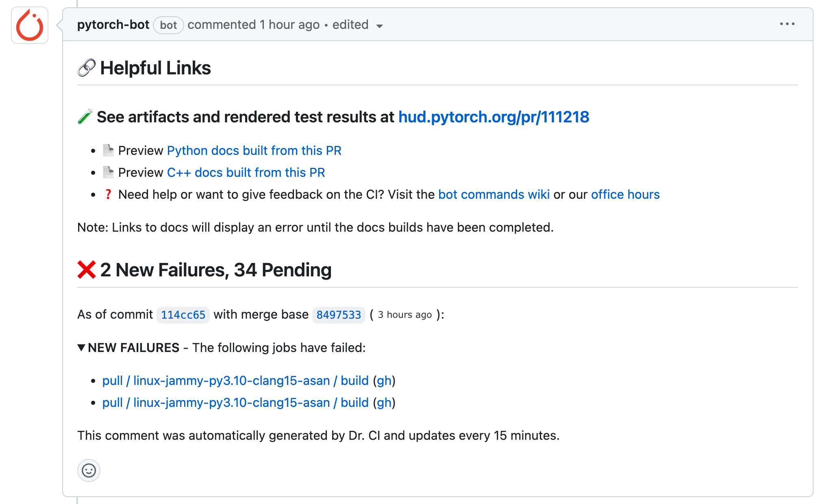Open hud.pytorch.org/pr/111218
818x504 pixels.
click(x=494, y=117)
